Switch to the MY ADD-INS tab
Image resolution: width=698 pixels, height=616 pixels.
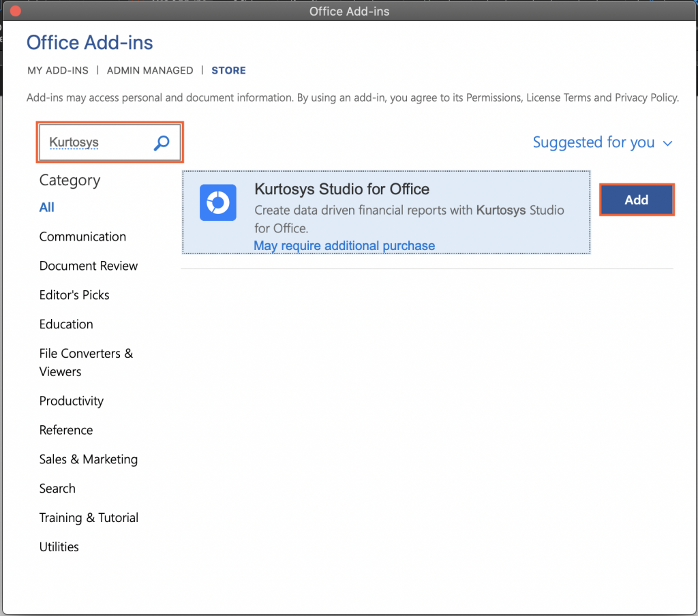click(x=58, y=70)
